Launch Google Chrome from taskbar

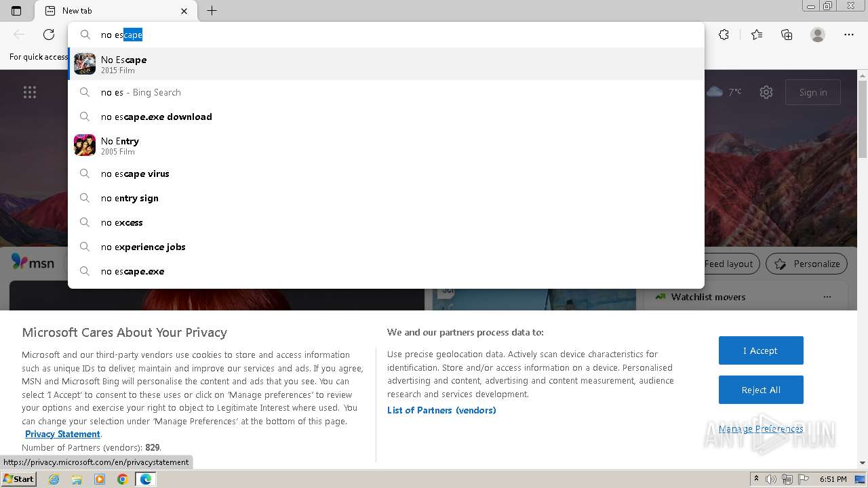pyautogui.click(x=122, y=479)
